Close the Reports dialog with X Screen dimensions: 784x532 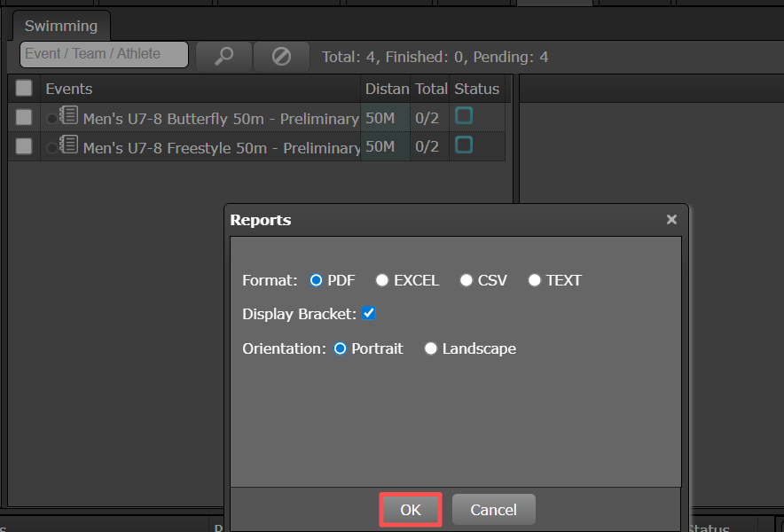tap(671, 219)
